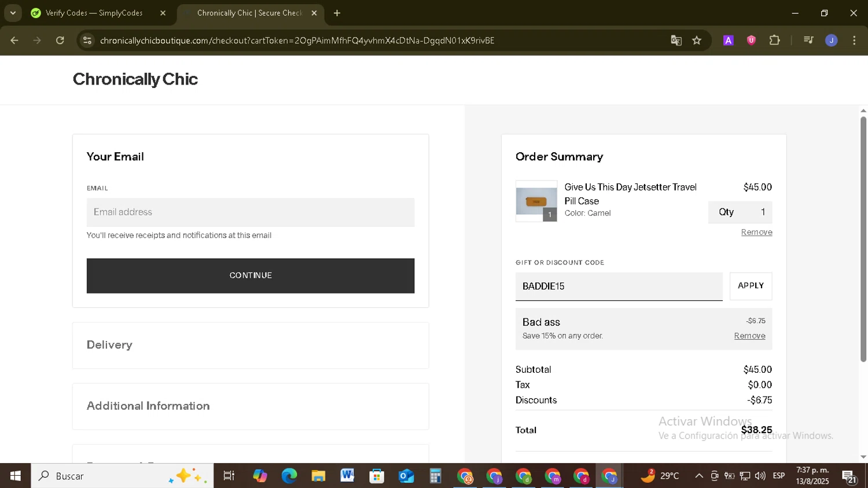Open the Extensions puzzle icon
The width and height of the screenshot is (868, 488).
774,41
